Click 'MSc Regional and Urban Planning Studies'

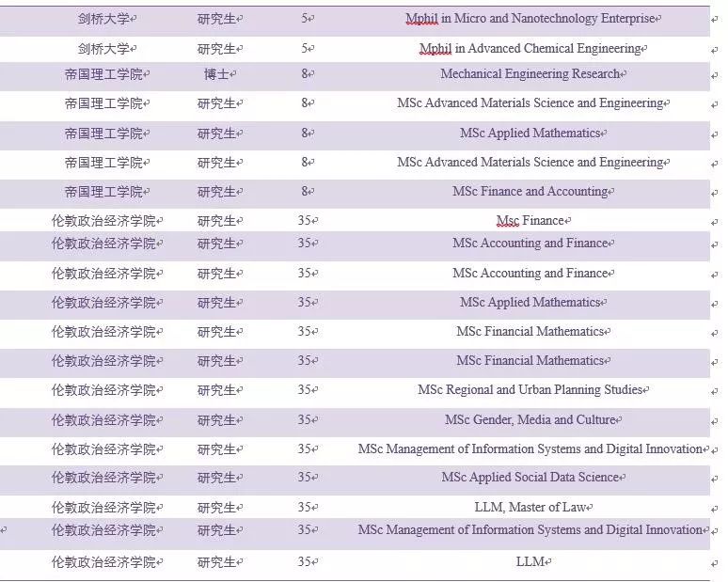click(x=530, y=390)
